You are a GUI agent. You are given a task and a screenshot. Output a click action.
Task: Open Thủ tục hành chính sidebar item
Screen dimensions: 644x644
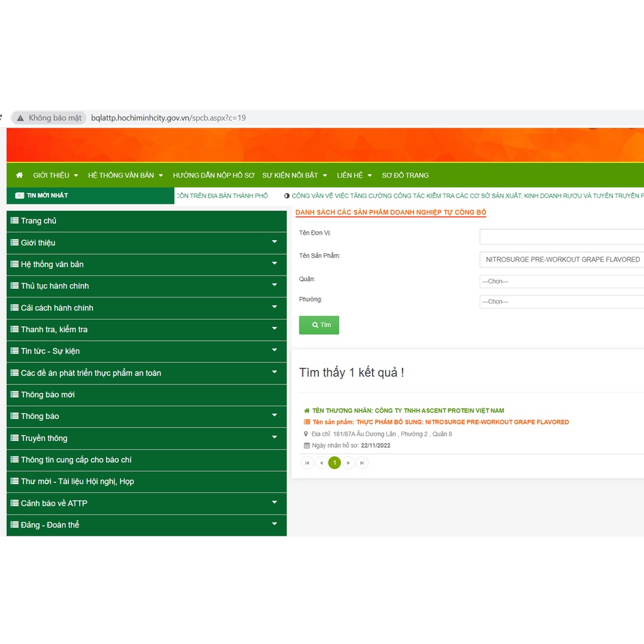[x=55, y=286]
